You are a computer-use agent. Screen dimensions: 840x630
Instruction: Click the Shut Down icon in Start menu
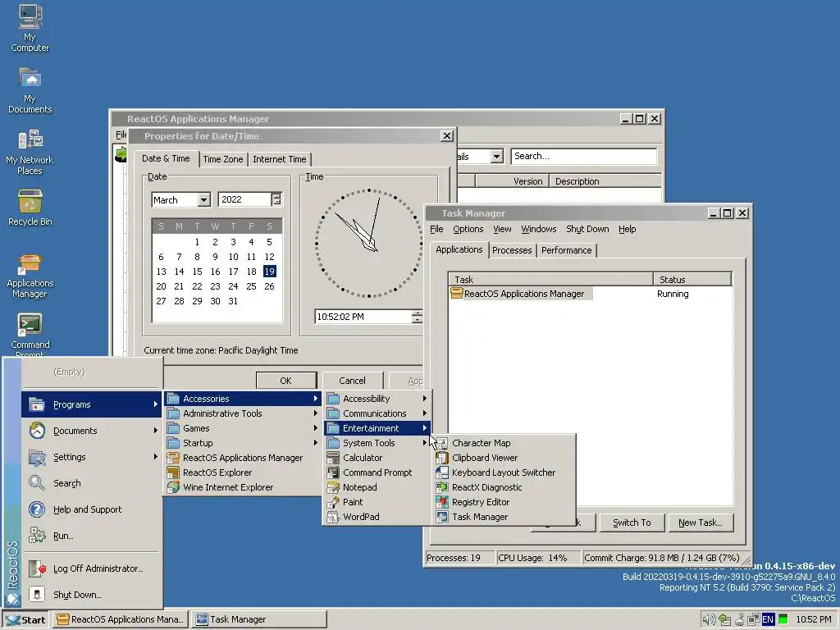(x=37, y=594)
